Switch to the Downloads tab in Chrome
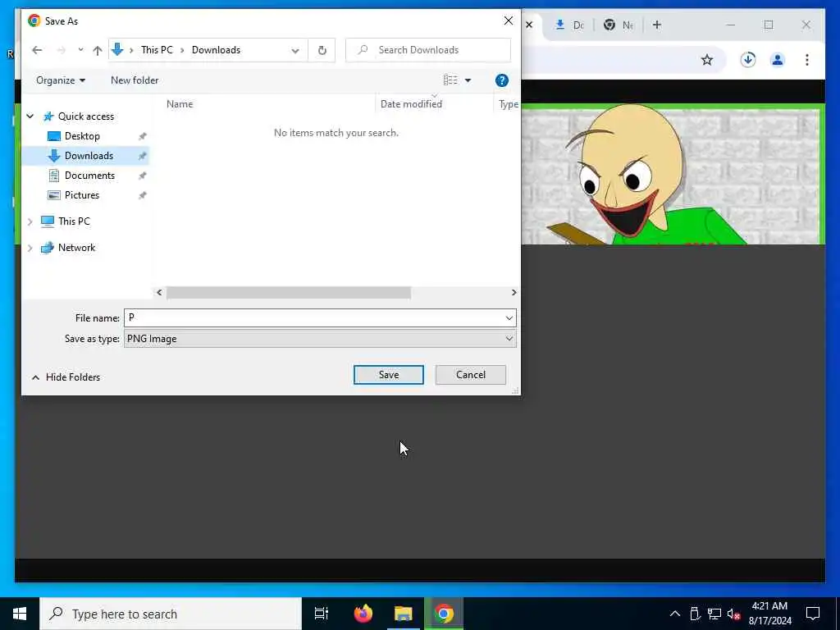 point(569,25)
